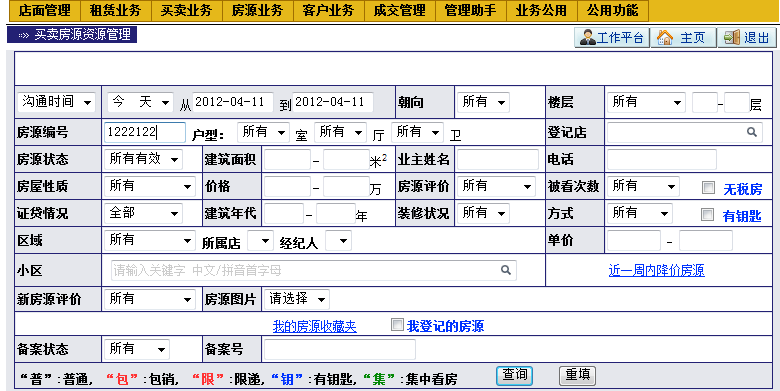Click magnifier icon in 登记店 field
This screenshot has height=391, width=780.
click(x=752, y=132)
